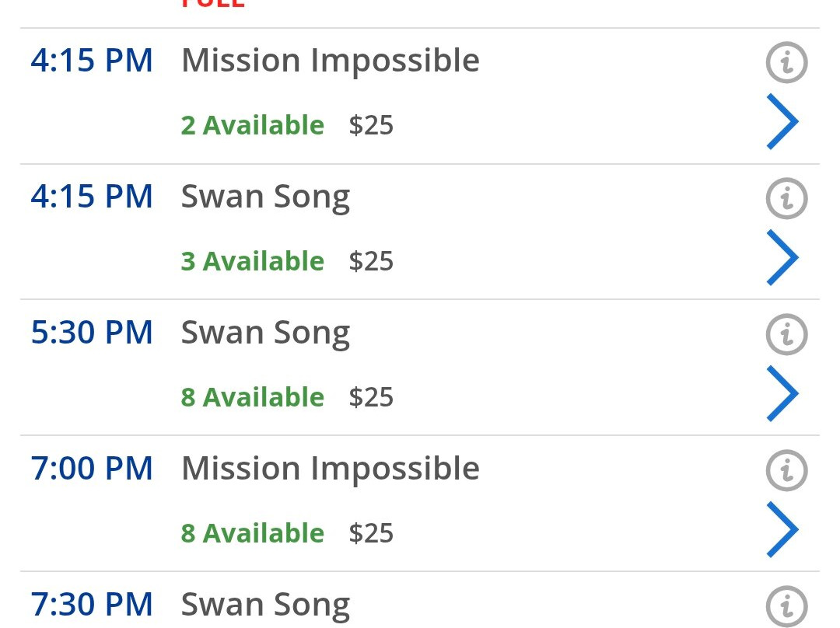Tap the 7:30 PM showtime label
The height and width of the screenshot is (628, 840).
click(92, 604)
